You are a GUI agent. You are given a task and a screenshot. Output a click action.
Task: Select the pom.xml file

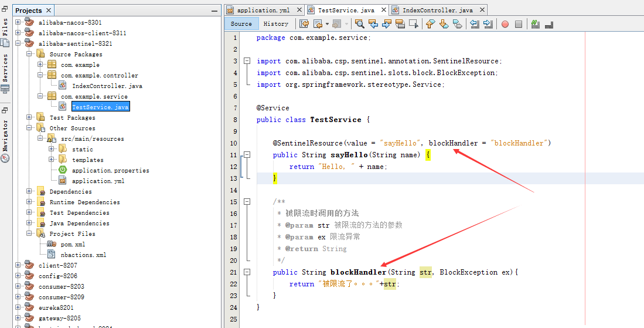pos(73,244)
